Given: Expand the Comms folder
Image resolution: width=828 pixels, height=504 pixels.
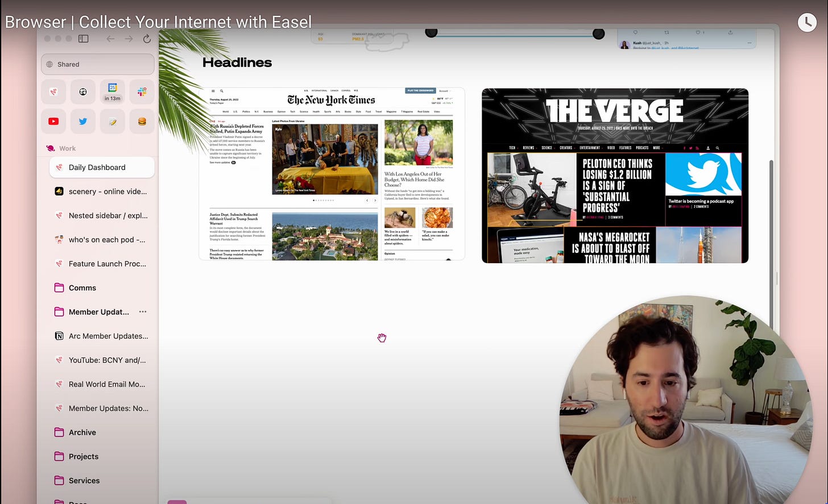Looking at the screenshot, I should (x=102, y=288).
